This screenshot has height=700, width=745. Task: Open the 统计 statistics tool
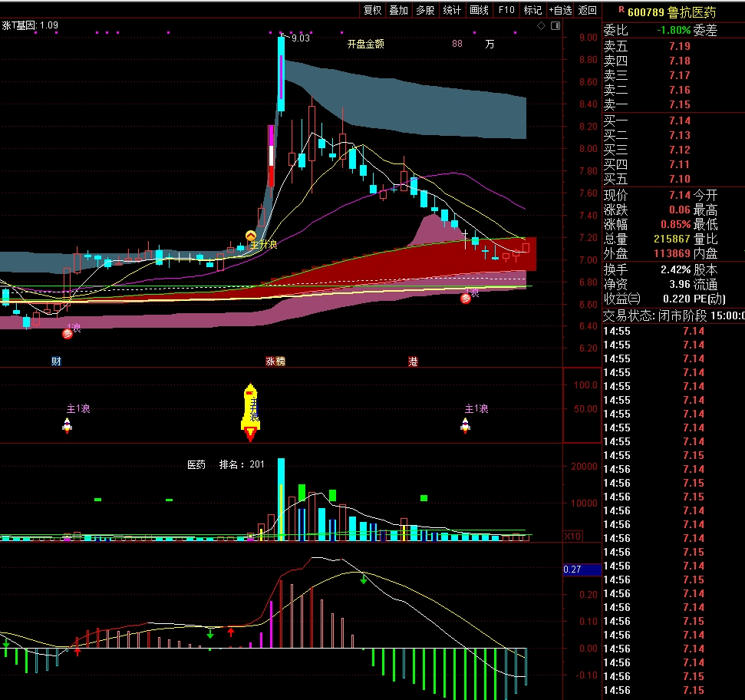[x=452, y=10]
